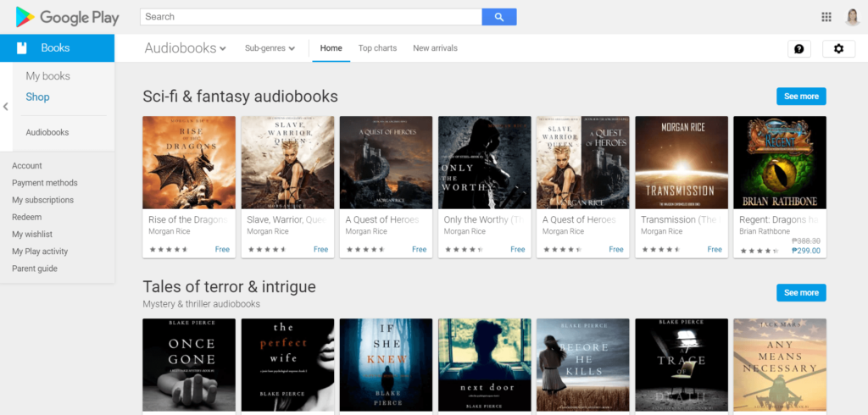This screenshot has width=868, height=415.
Task: Open If She Knew book cover
Action: click(386, 365)
